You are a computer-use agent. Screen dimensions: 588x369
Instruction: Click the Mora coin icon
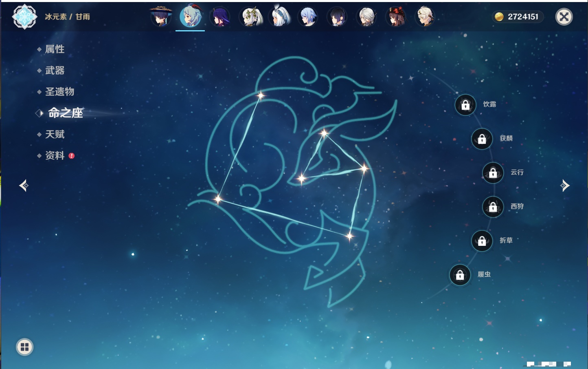(x=499, y=17)
